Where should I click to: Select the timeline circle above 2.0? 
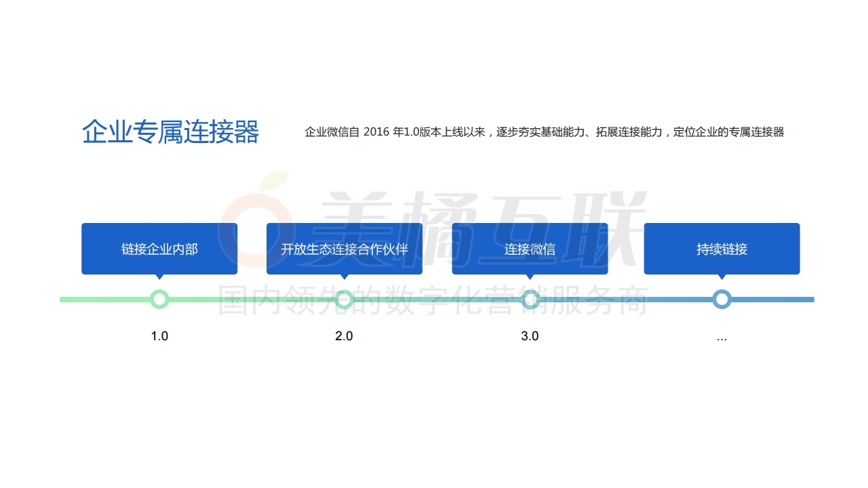tap(344, 299)
